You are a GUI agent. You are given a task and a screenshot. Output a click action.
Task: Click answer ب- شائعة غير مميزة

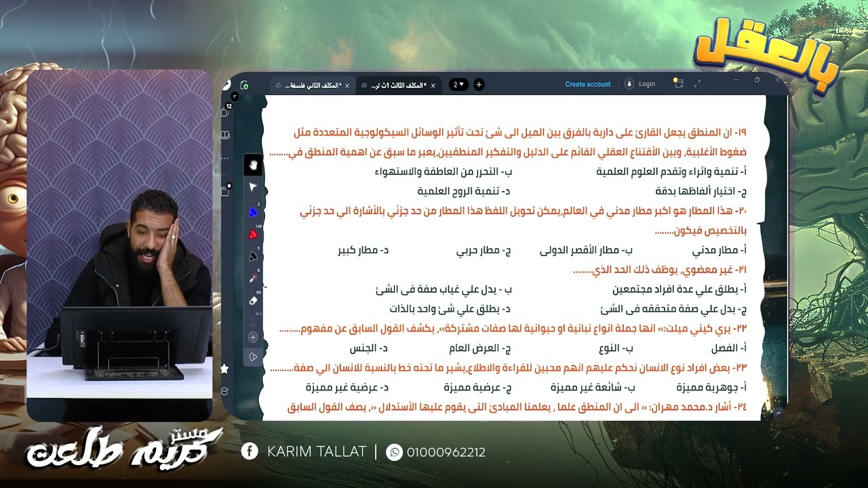pos(592,388)
